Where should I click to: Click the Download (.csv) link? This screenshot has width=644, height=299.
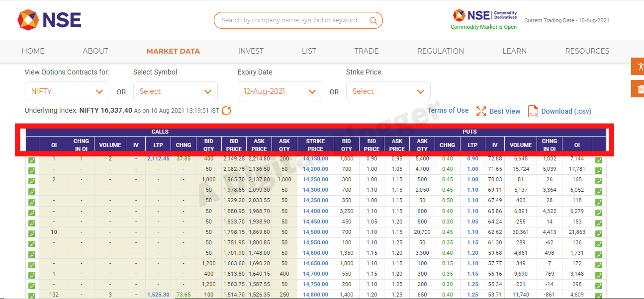click(x=566, y=111)
